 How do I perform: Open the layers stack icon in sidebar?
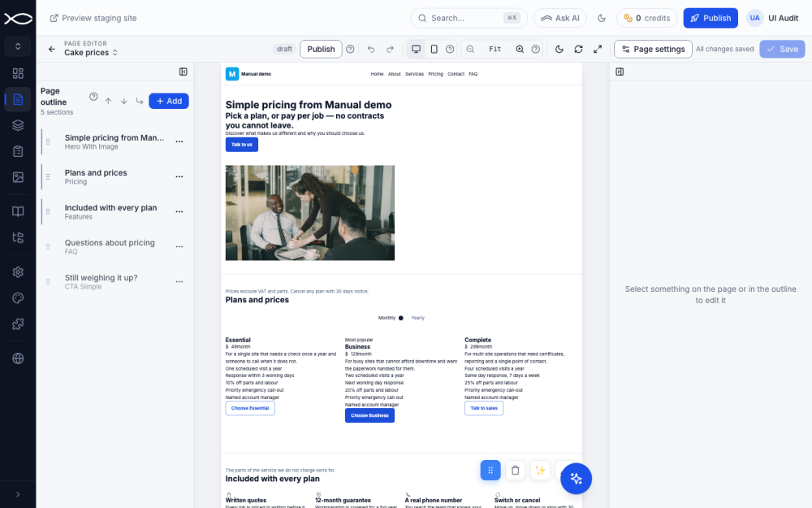[18, 125]
